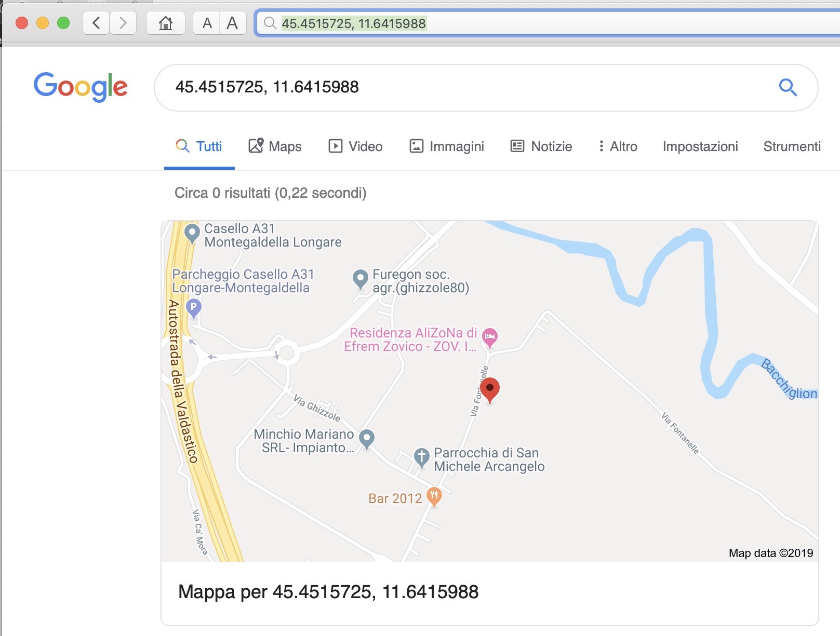
Task: Click the Minchio Mariano SRL label
Action: [304, 441]
